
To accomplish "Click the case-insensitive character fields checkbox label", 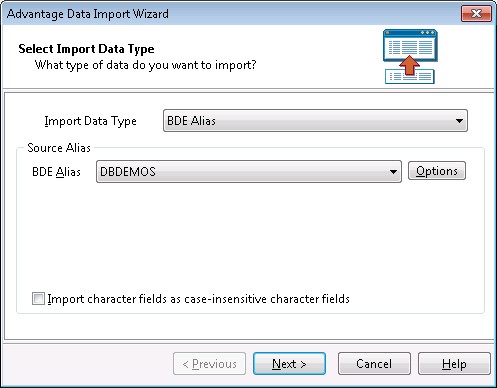I will click(x=198, y=299).
